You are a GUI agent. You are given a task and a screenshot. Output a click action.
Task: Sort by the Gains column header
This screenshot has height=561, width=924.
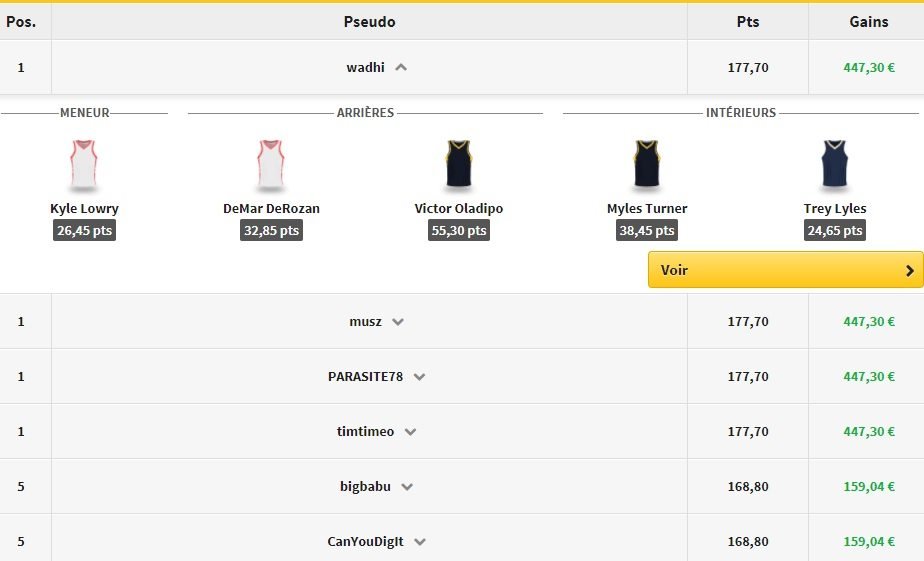pos(868,22)
